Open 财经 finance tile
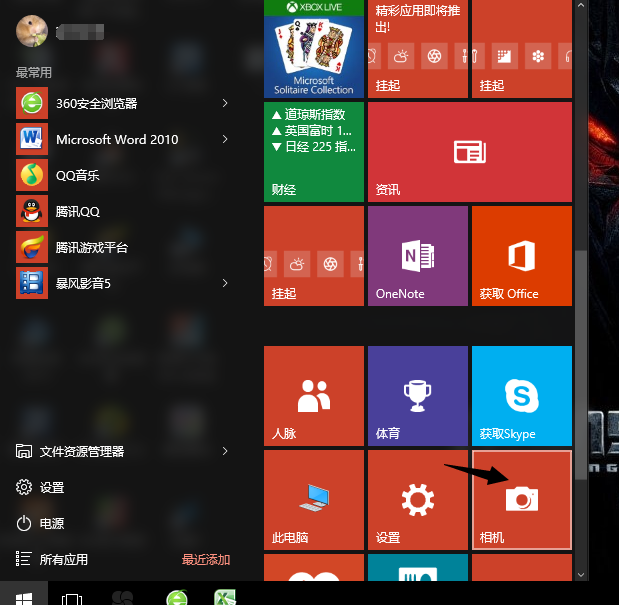619x605 pixels. pos(314,152)
